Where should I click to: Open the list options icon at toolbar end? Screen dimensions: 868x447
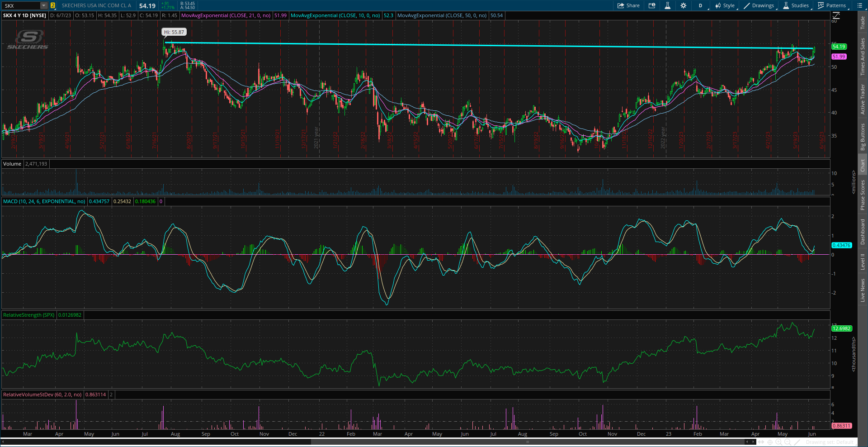coord(860,5)
